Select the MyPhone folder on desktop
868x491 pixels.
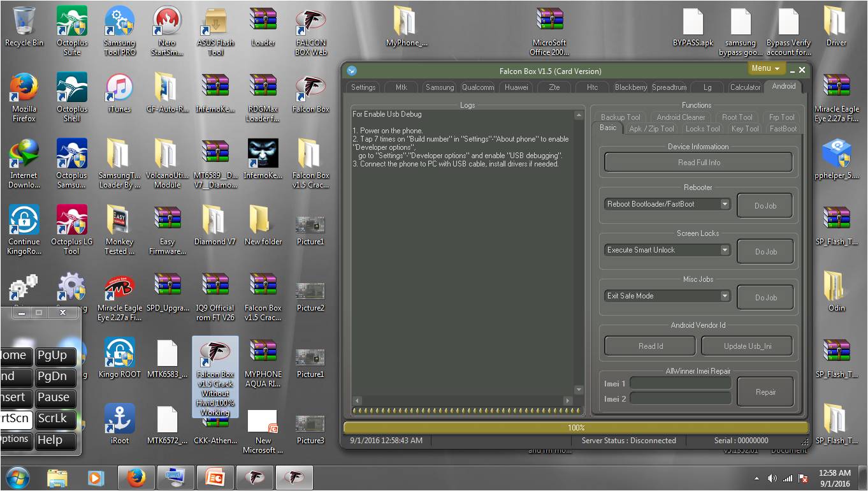pos(407,26)
